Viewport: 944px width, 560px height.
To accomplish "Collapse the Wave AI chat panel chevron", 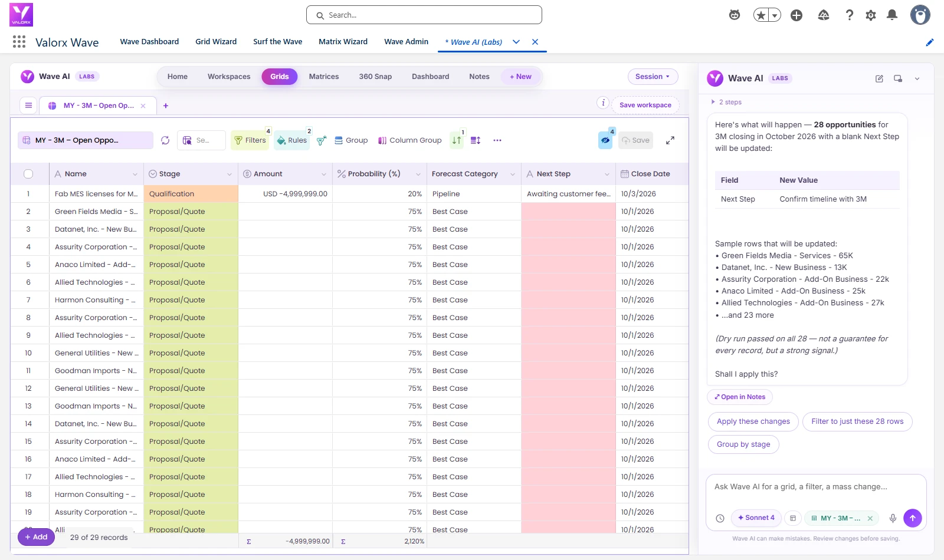I will tap(917, 78).
